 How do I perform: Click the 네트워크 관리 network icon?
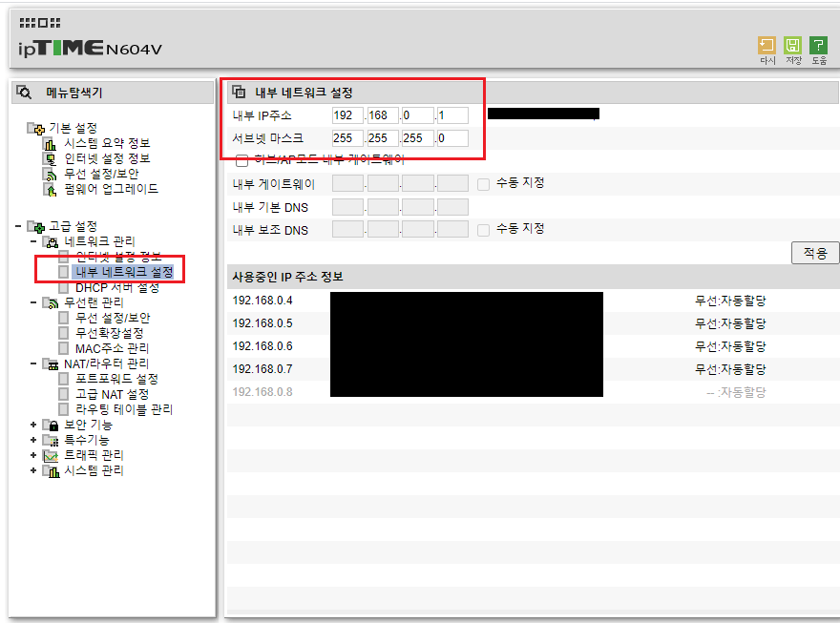coord(51,242)
